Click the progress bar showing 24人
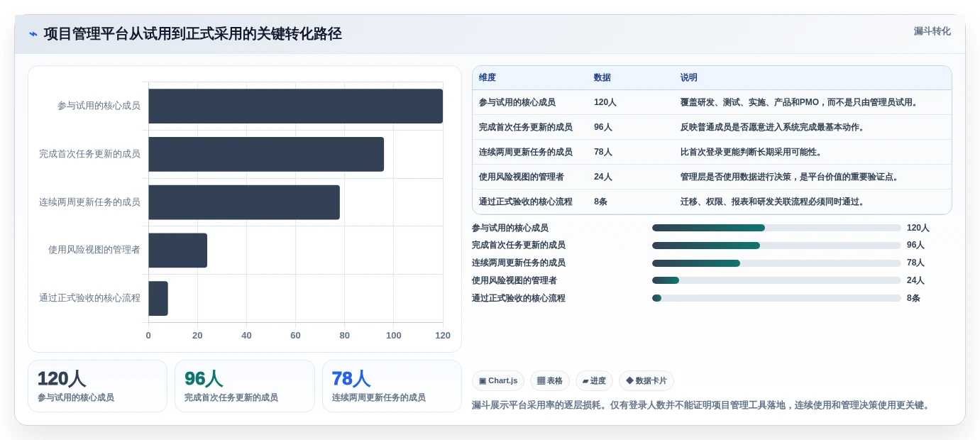The image size is (980, 440). (776, 280)
